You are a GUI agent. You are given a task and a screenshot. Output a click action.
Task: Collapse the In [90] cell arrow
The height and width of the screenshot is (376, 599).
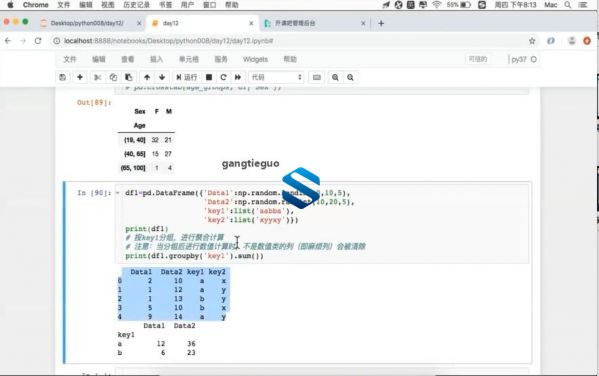tap(118, 193)
